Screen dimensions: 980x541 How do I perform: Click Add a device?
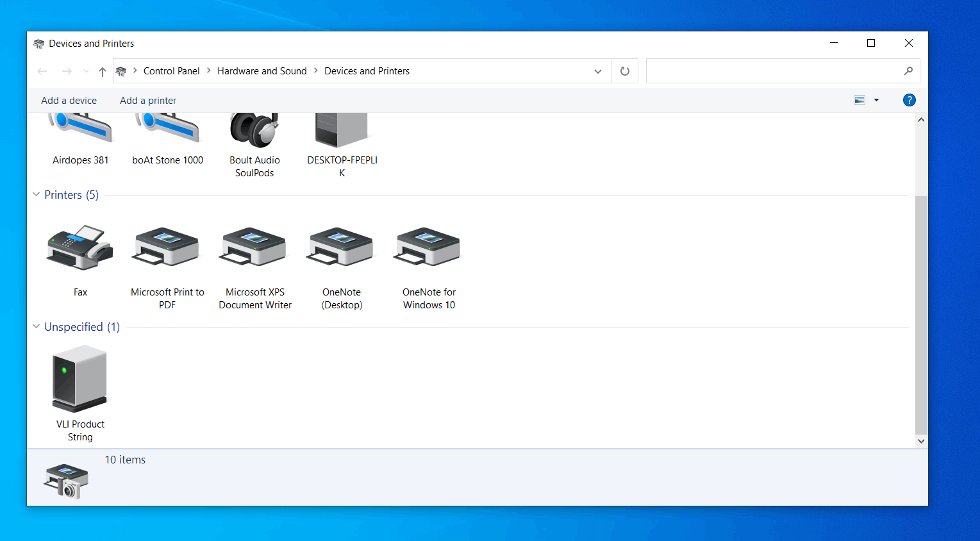[69, 101]
